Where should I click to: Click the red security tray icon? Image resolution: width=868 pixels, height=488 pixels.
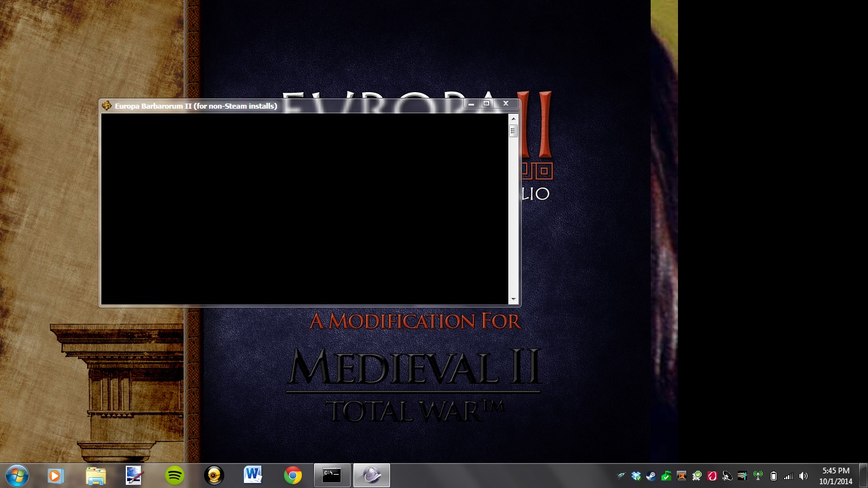(712, 475)
